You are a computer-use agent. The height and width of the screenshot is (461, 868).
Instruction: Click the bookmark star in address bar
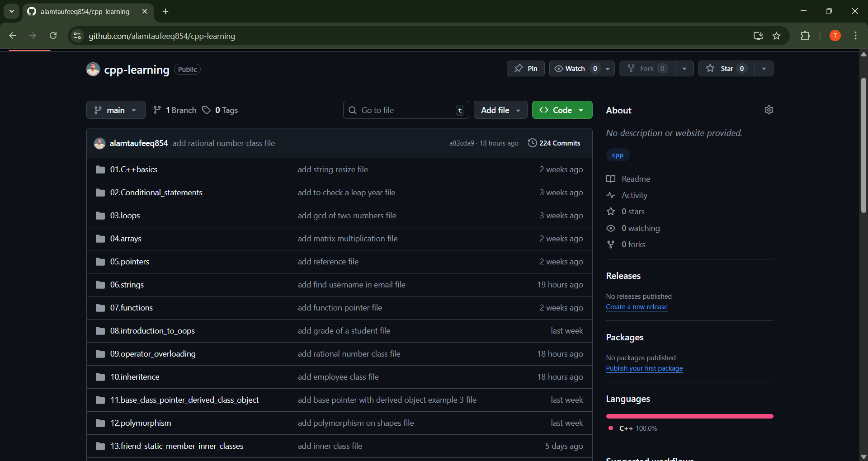click(x=776, y=36)
